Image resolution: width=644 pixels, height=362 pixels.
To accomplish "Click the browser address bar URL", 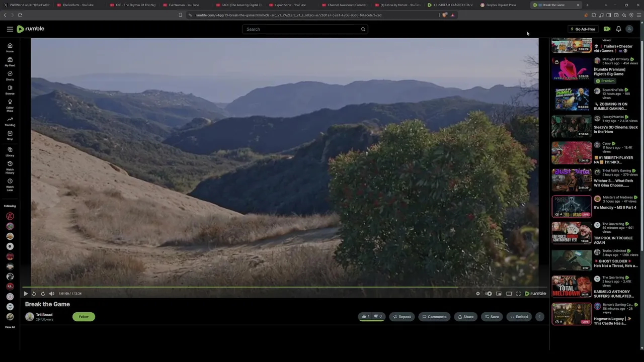I will [288, 15].
